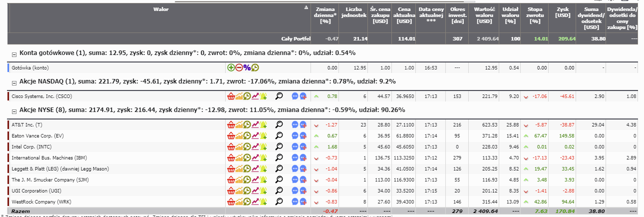Open comments bubble for Eaton Vance Corp.
The image size is (644, 217).
[x=295, y=135]
